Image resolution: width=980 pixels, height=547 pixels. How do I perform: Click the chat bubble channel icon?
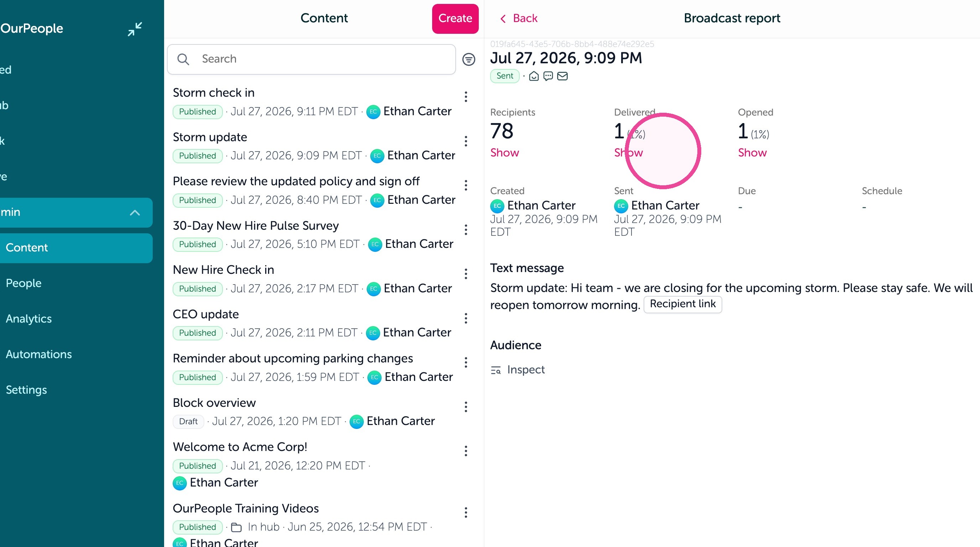click(x=548, y=76)
